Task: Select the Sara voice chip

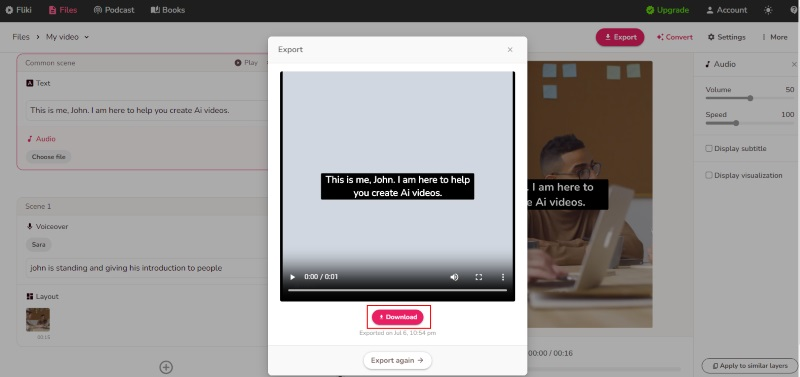Action: coord(39,244)
